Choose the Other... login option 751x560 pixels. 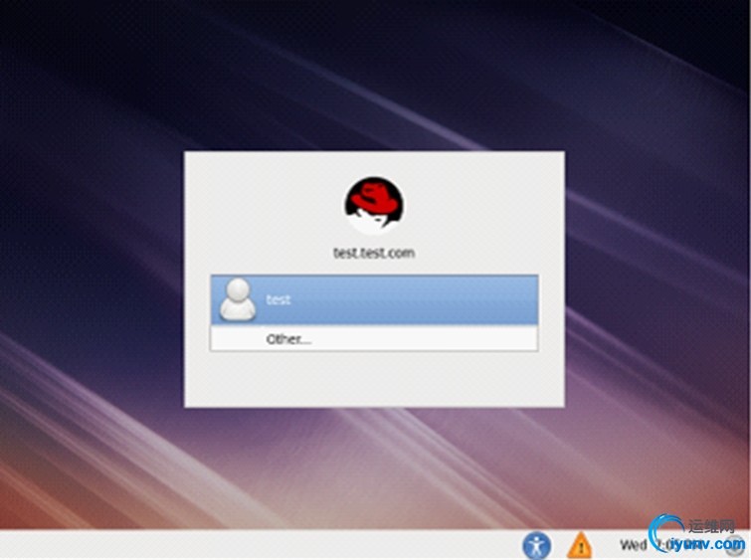(x=374, y=338)
